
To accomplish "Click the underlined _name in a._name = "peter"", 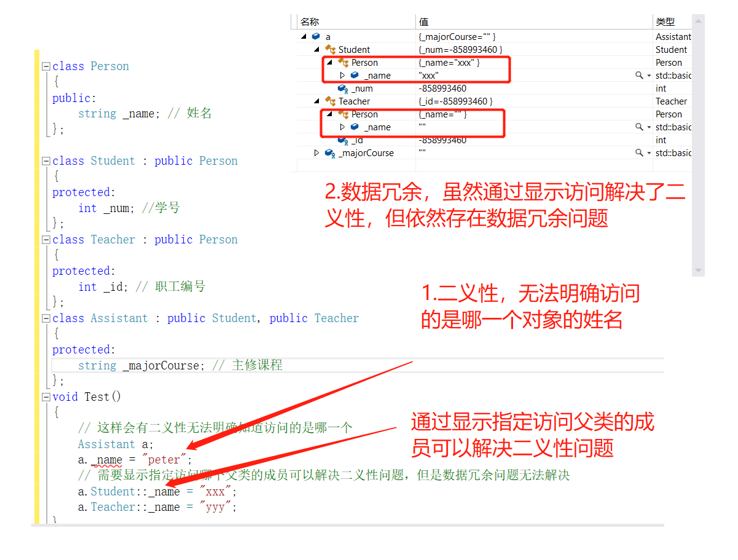I will pos(107,460).
